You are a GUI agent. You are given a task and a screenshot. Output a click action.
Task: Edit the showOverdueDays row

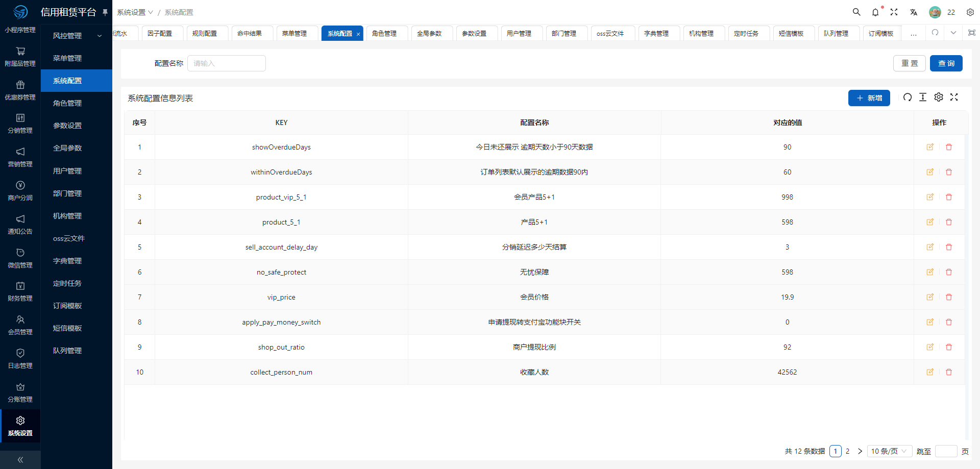(x=930, y=147)
